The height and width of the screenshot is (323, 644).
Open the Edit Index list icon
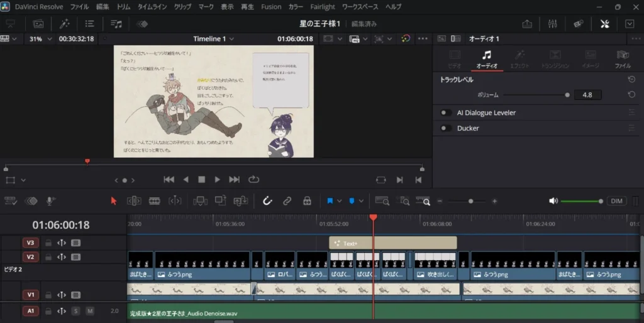[89, 24]
